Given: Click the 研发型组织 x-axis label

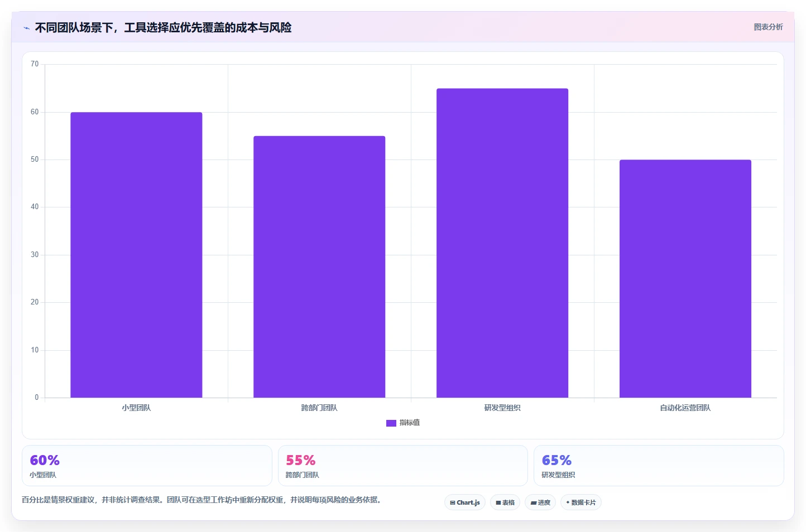Looking at the screenshot, I should pos(502,408).
